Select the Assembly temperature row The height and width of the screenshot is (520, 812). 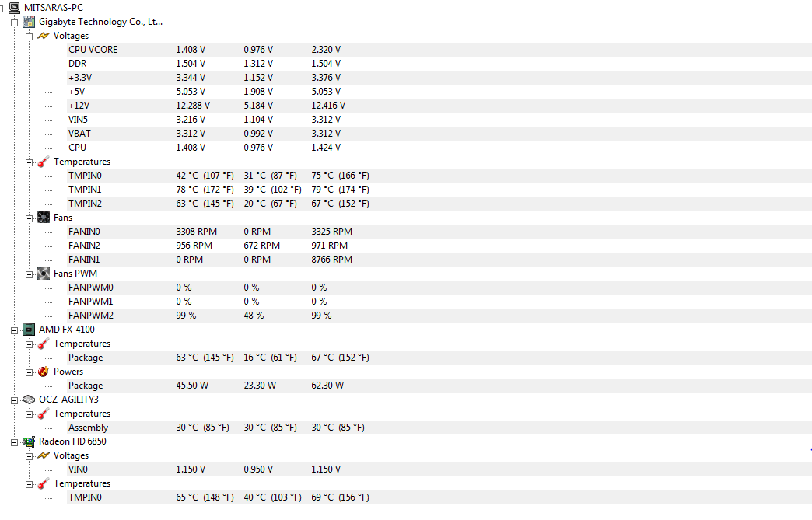click(x=439, y=428)
